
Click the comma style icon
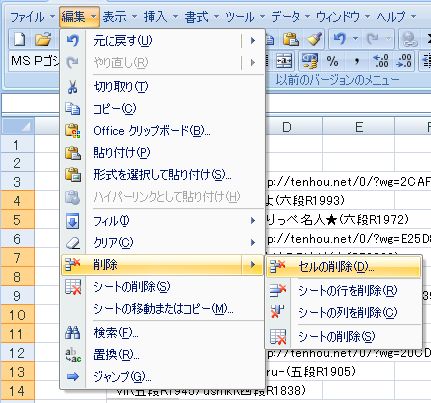point(357,61)
